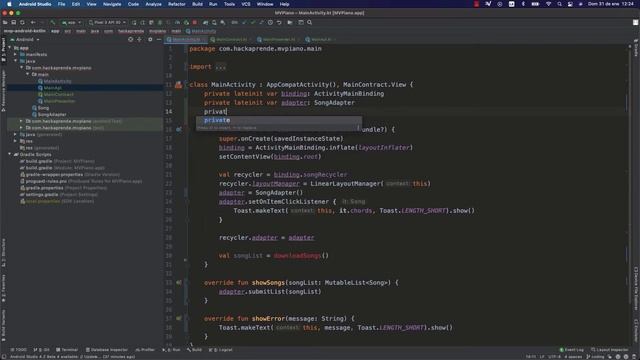This screenshot has width=640, height=360.
Task: Navigate back with the left arrow icon
Action: (33, 22)
